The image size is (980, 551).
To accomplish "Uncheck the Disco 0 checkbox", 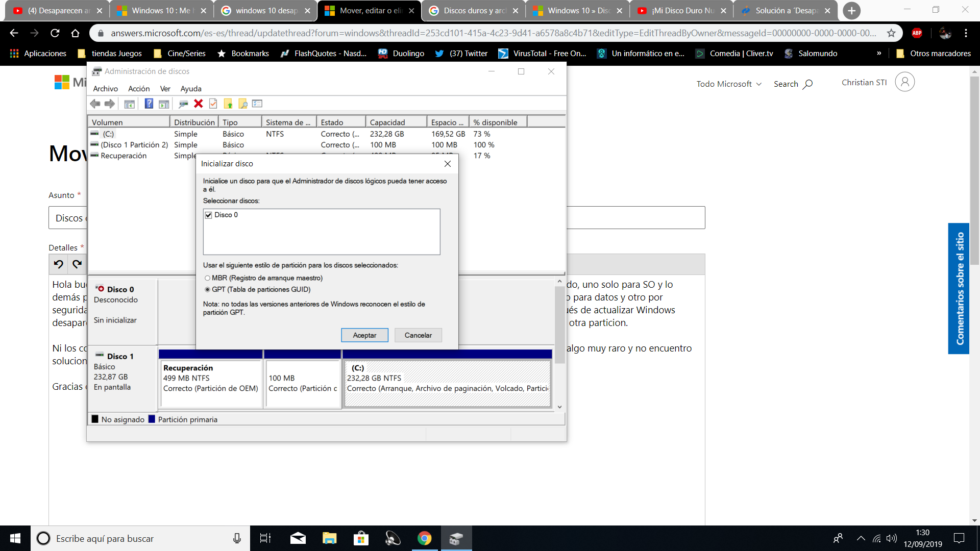I will click(x=208, y=215).
